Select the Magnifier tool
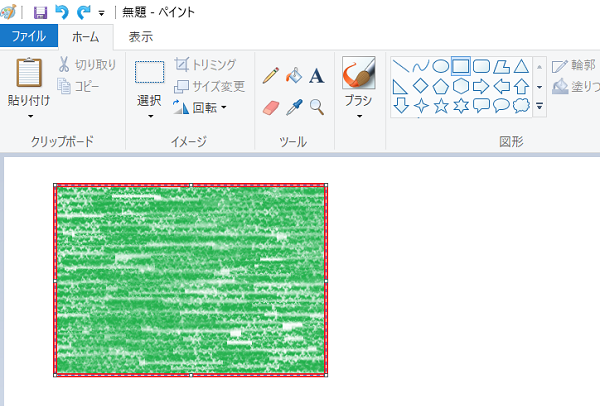600x406 pixels. point(317,108)
